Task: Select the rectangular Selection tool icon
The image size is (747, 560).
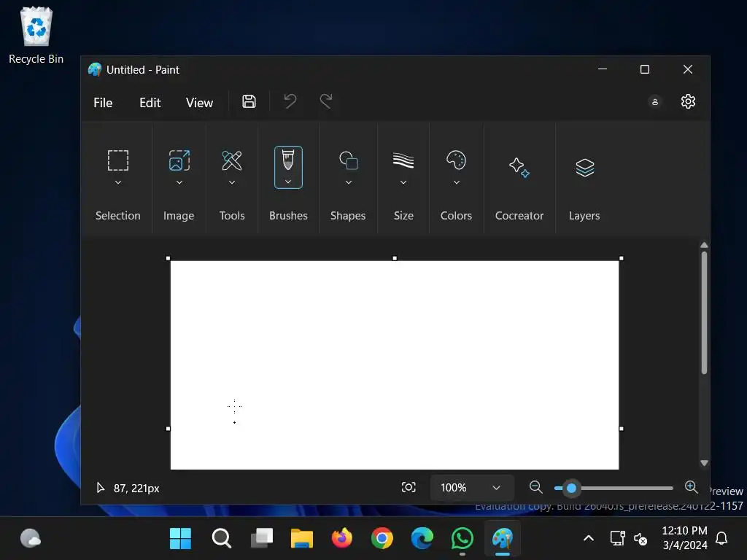Action: coord(117,160)
